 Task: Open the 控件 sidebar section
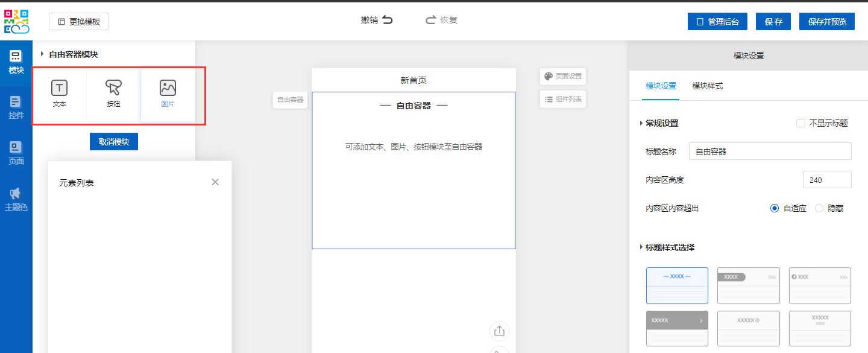16,108
